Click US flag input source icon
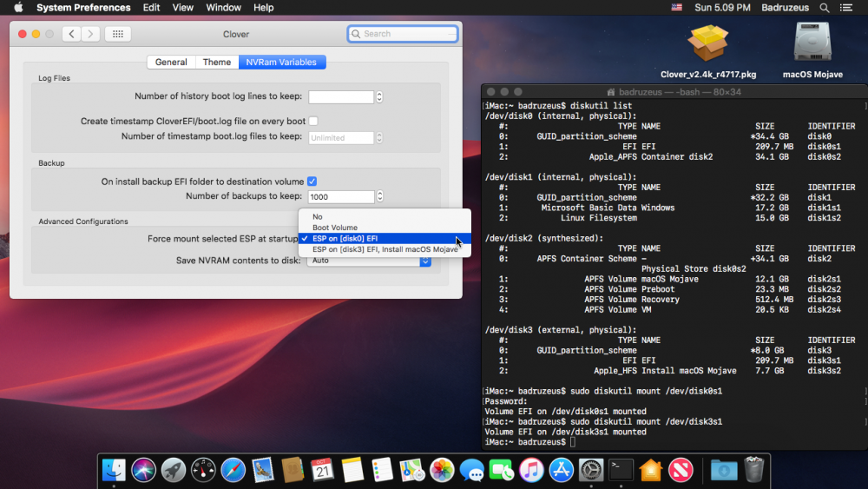Screen dimensions: 868x489 676,8
